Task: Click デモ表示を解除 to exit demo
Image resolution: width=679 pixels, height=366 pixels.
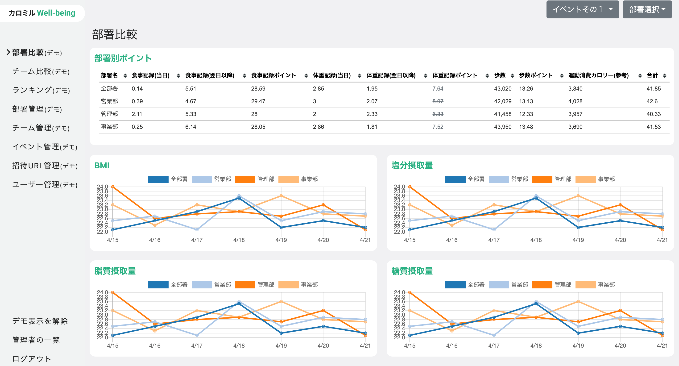Action: pyautogui.click(x=40, y=321)
